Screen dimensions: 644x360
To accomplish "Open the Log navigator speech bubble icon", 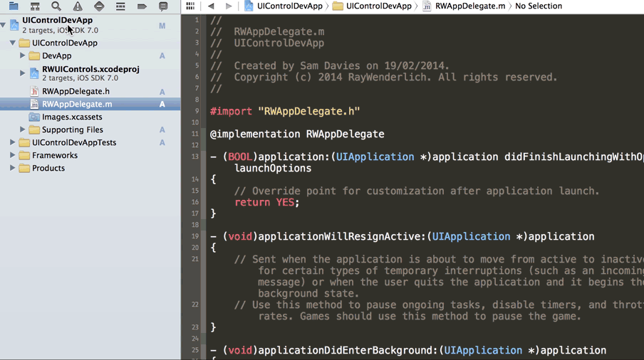I will (163, 6).
